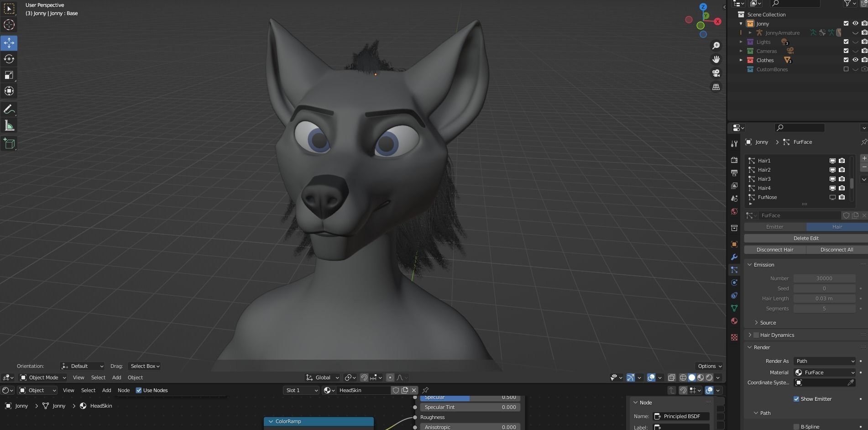Screen dimensions: 868x430
Task: Click the Delete Edit button
Action: [806, 238]
